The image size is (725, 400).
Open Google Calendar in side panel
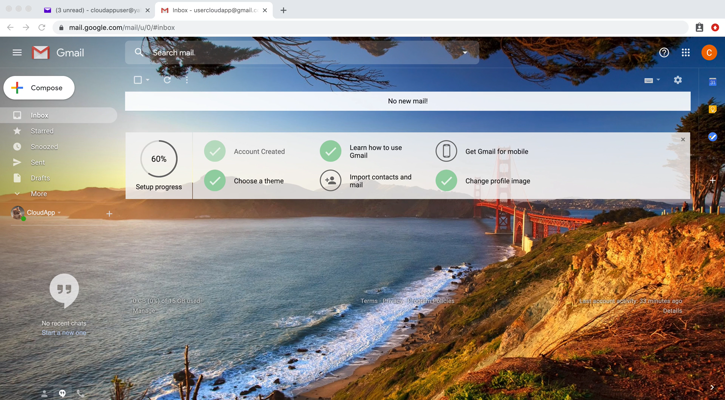(x=712, y=82)
